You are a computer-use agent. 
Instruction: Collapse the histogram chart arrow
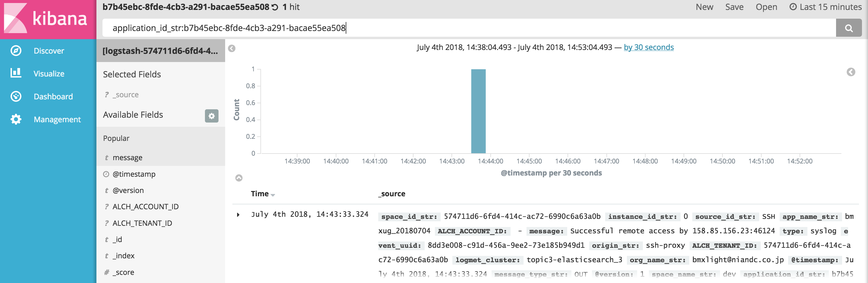click(x=239, y=178)
